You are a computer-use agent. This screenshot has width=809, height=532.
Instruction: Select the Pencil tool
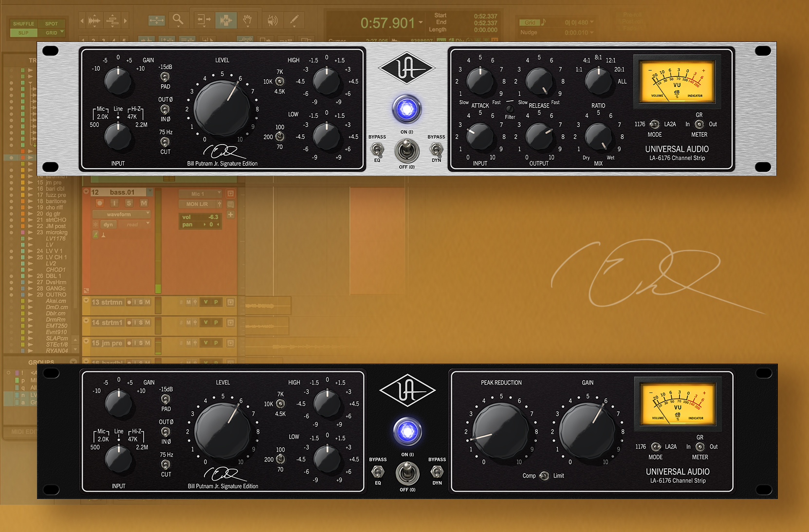pos(294,20)
